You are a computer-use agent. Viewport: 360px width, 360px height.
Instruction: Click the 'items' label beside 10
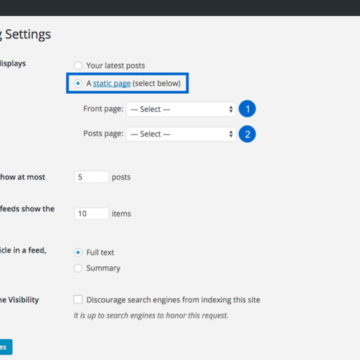(121, 214)
